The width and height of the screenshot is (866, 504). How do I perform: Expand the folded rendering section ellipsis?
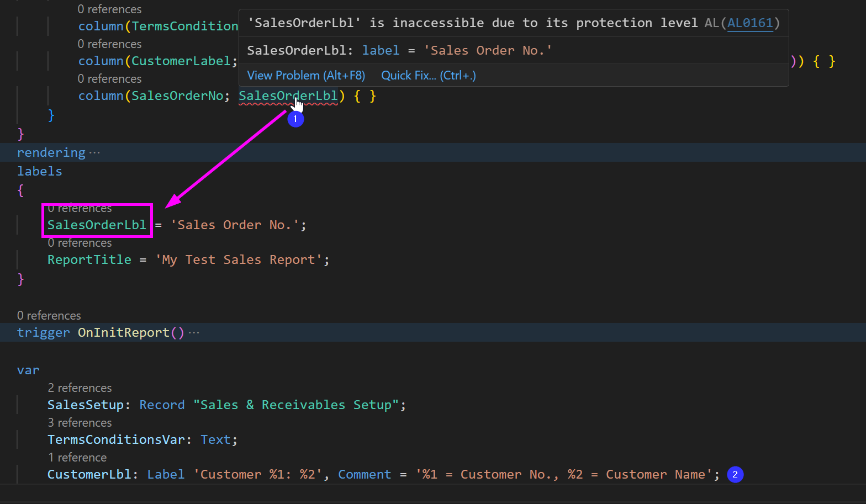click(x=95, y=153)
